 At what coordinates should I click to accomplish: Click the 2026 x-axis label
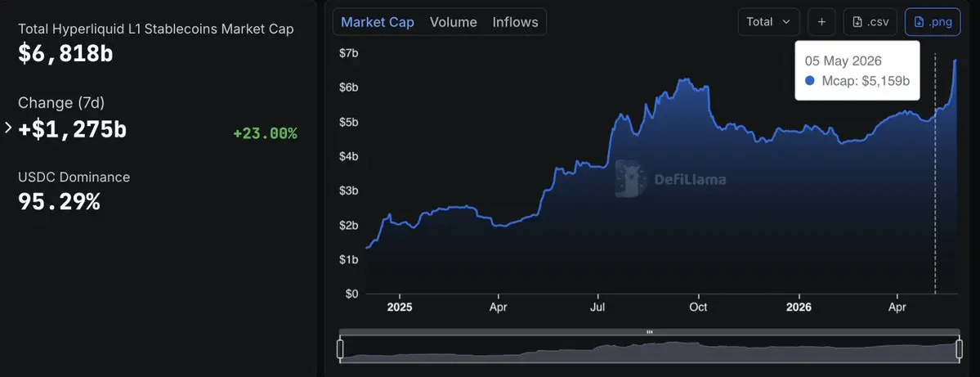click(x=799, y=307)
